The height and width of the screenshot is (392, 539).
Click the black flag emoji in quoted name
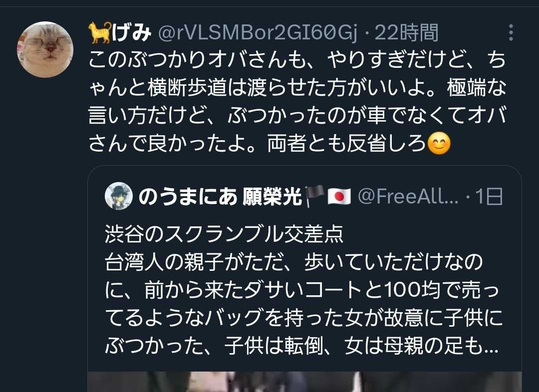pos(314,196)
